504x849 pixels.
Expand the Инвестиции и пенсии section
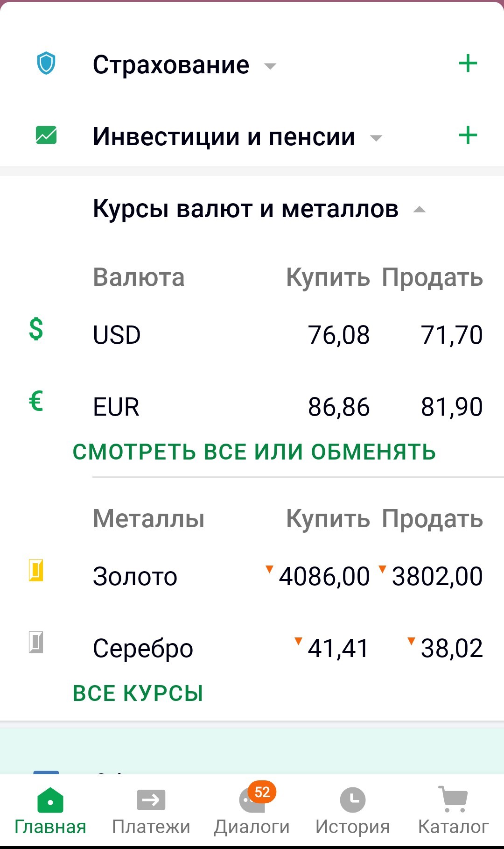click(376, 138)
